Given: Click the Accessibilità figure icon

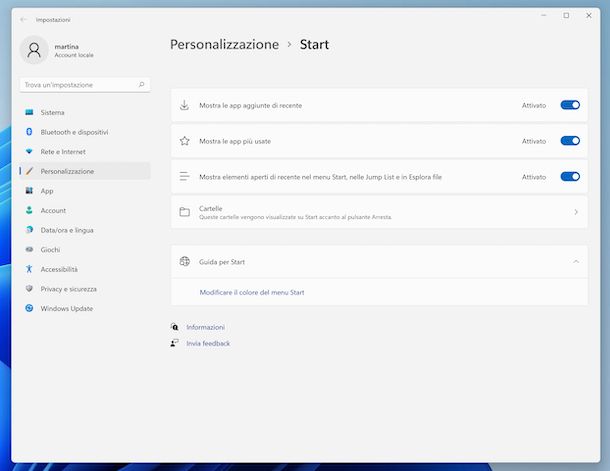Looking at the screenshot, I should pyautogui.click(x=29, y=269).
